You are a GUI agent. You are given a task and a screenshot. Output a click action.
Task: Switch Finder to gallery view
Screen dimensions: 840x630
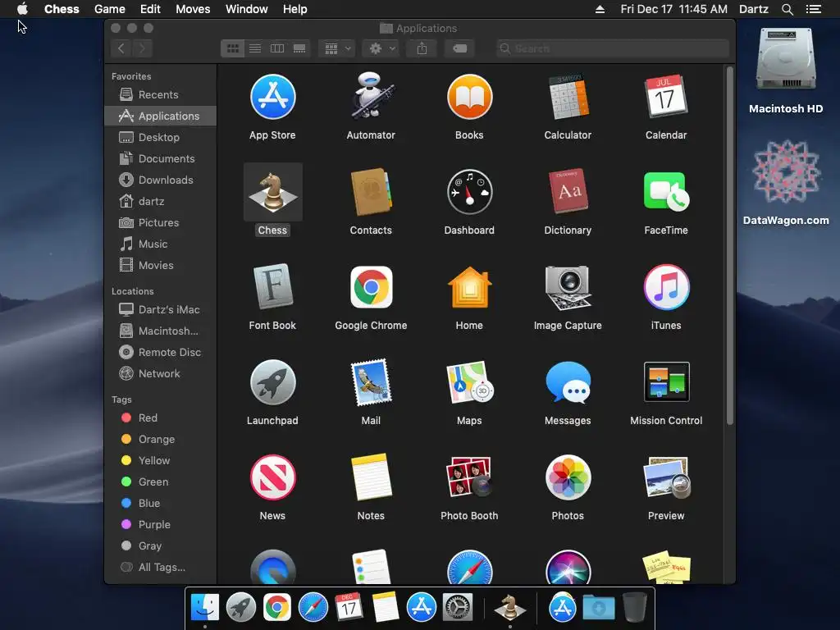tap(299, 48)
